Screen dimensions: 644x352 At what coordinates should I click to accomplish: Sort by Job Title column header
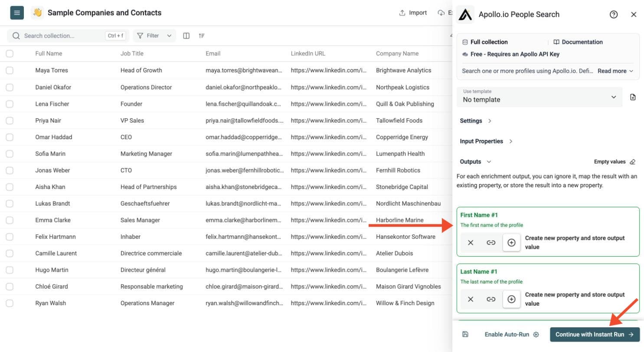132,54
